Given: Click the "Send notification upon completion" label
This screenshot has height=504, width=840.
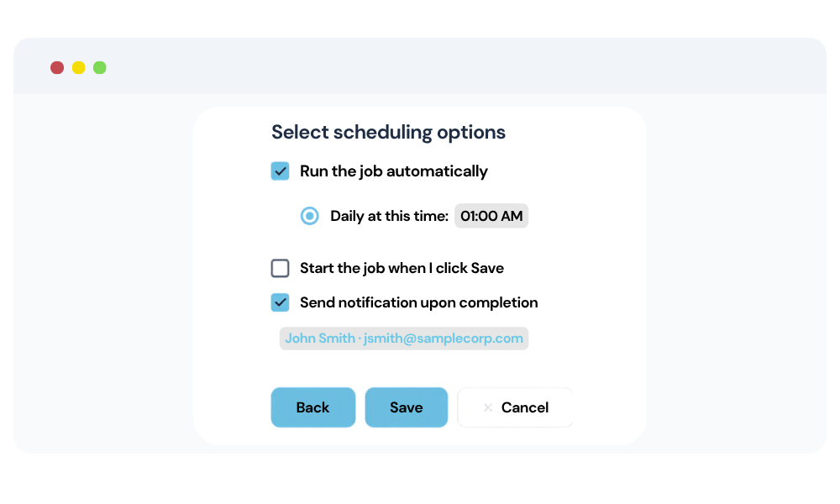Looking at the screenshot, I should [418, 302].
